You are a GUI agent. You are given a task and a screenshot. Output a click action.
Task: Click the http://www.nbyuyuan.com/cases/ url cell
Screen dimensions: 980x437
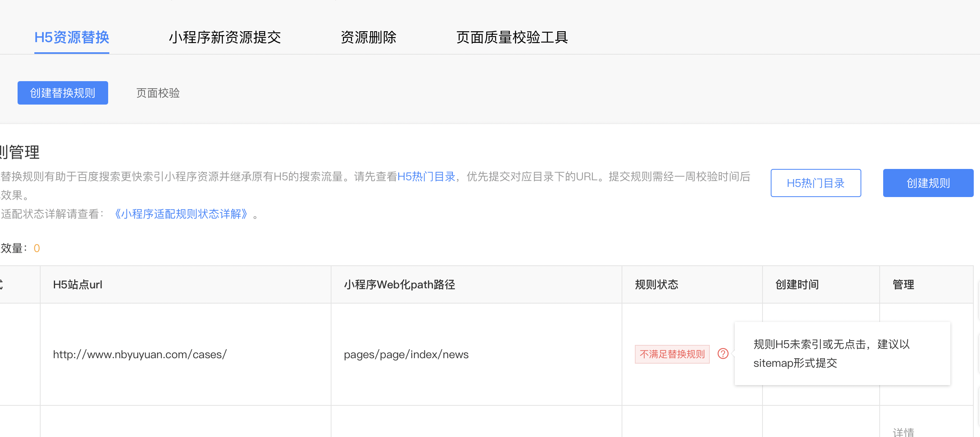pos(140,354)
